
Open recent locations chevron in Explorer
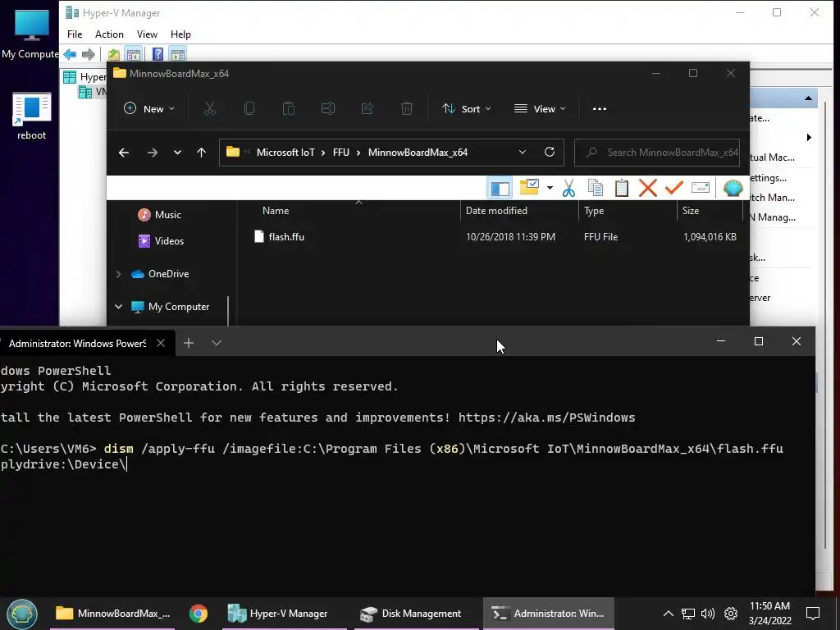point(177,153)
